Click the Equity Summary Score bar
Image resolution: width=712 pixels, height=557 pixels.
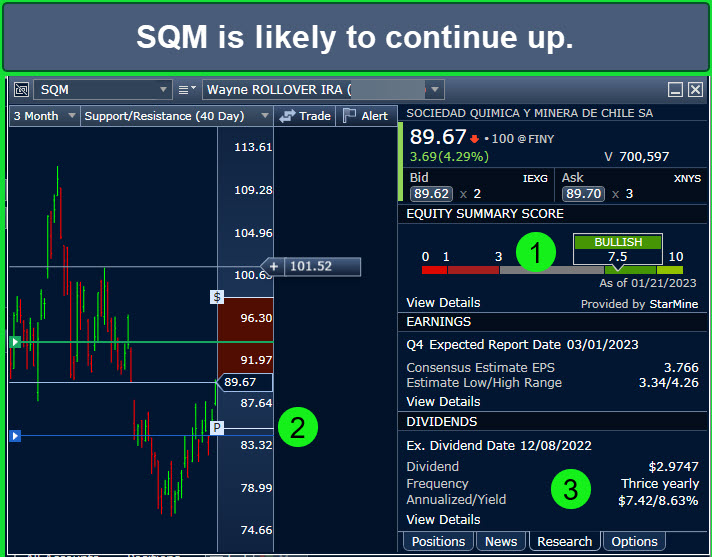552,269
